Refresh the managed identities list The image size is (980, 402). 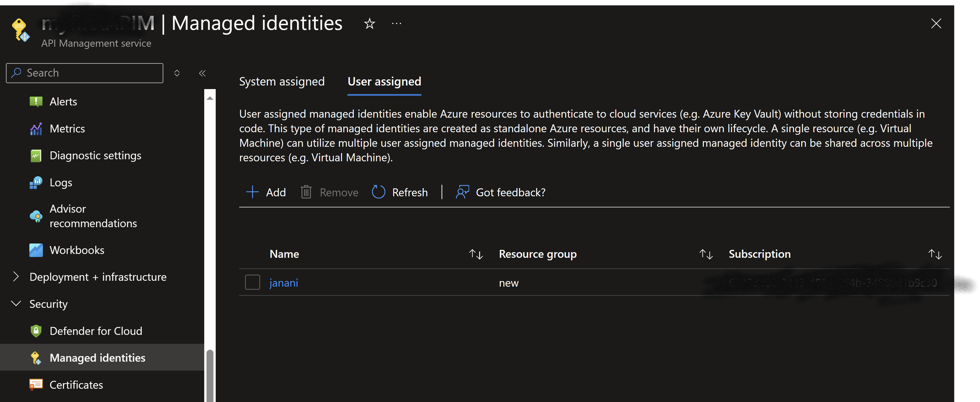400,192
